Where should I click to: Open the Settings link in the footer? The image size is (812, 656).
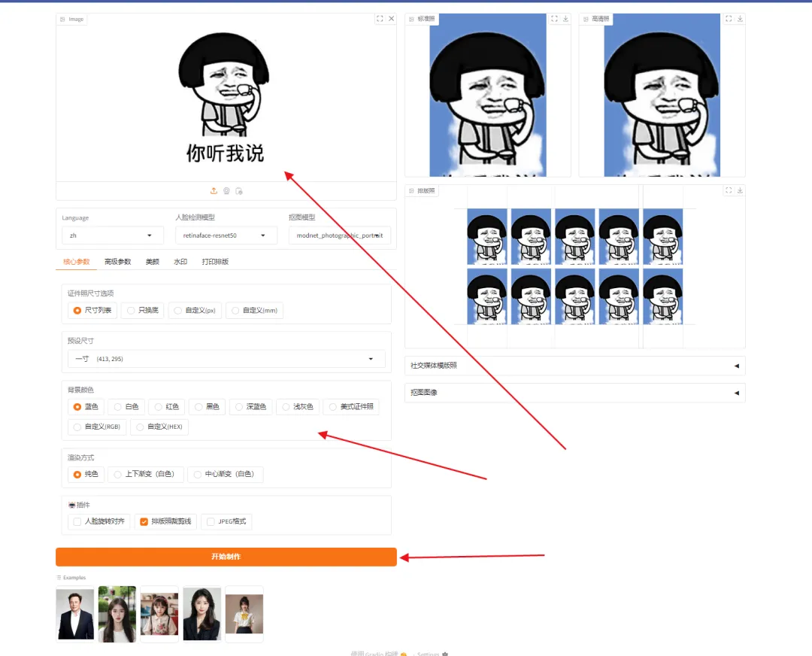pos(432,654)
